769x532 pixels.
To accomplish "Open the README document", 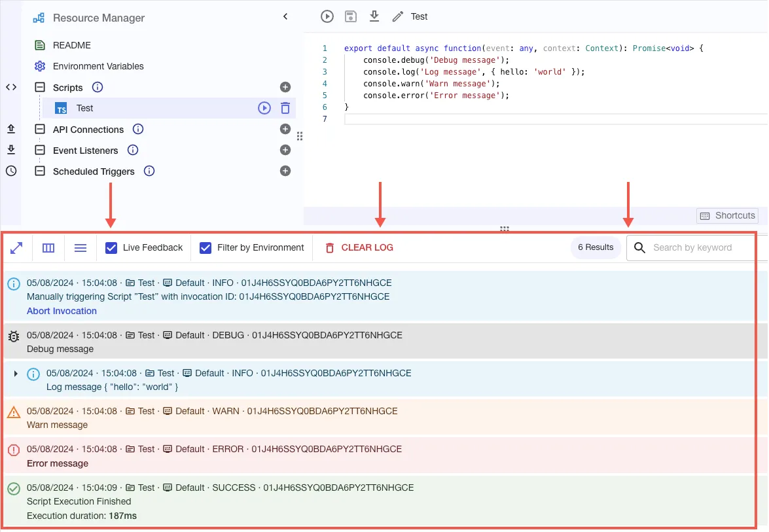I will [71, 45].
